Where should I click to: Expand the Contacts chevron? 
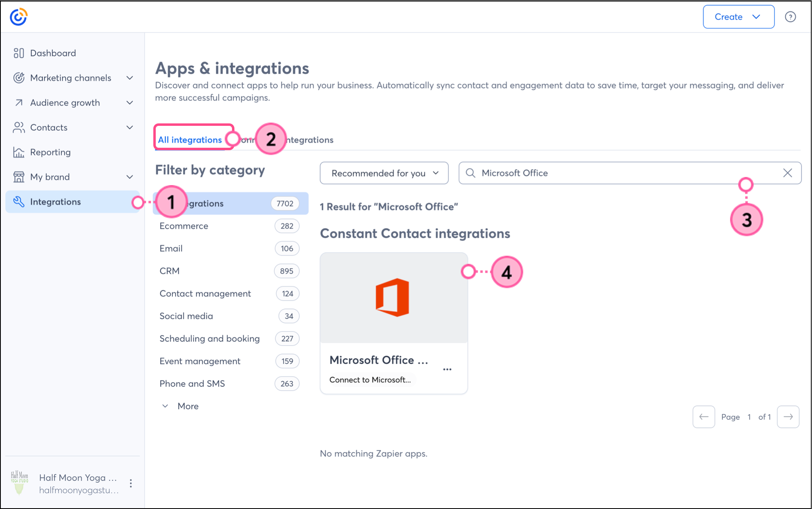click(130, 127)
